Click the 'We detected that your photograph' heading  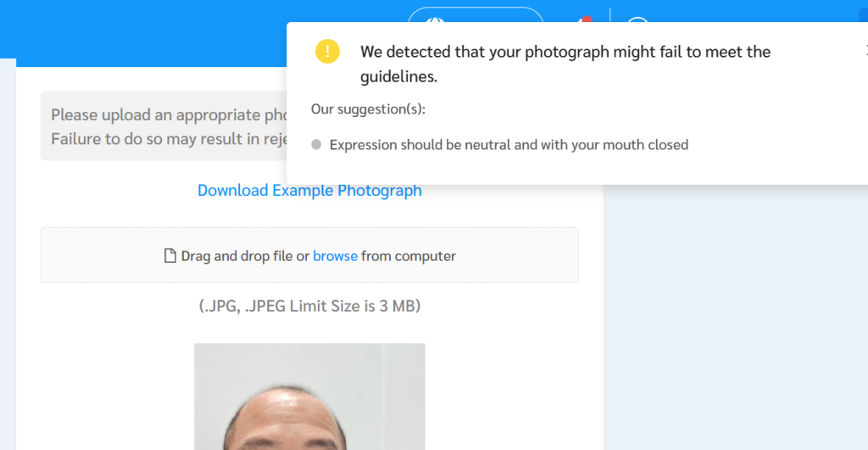(x=565, y=52)
